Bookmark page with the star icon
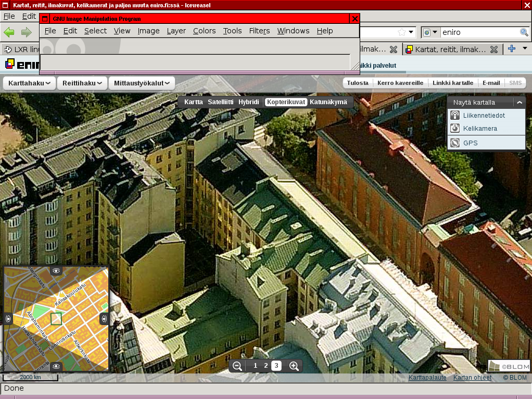This screenshot has width=532, height=399. point(402,32)
